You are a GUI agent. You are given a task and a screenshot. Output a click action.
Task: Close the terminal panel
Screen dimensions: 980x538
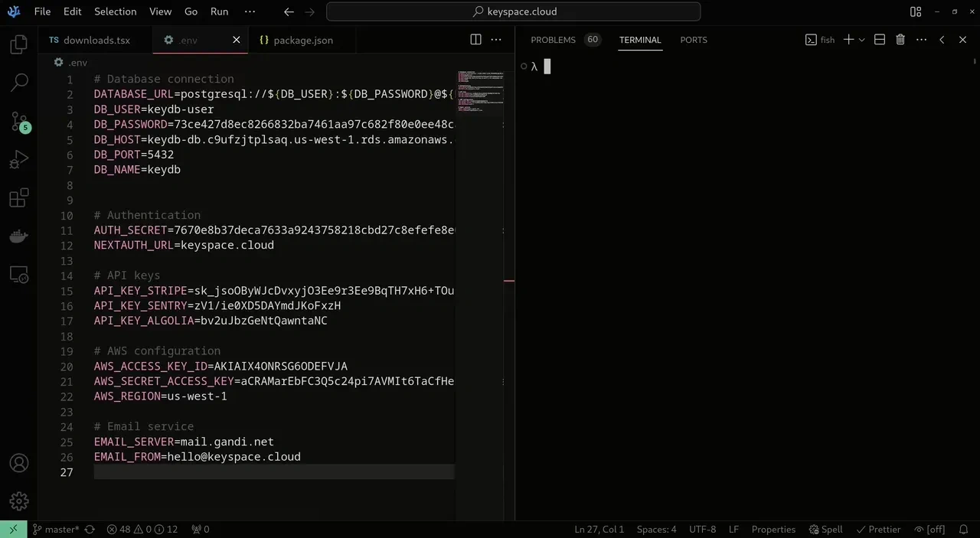(963, 40)
